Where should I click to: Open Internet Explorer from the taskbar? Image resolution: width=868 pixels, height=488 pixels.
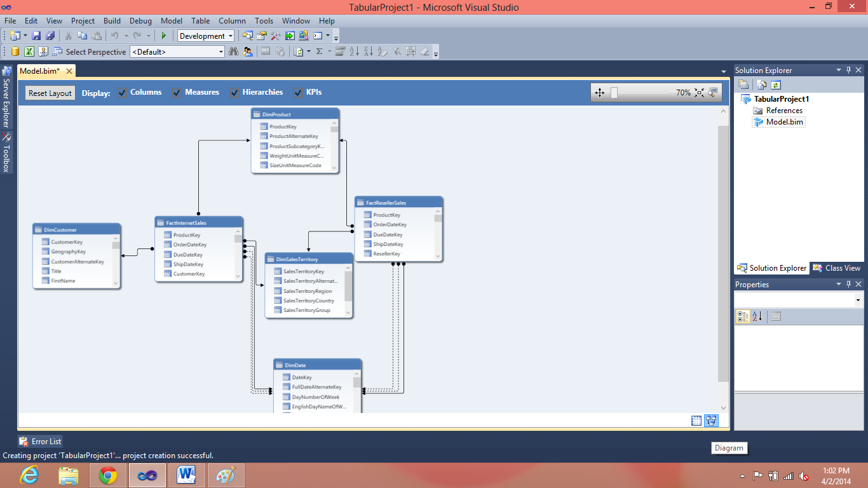click(x=29, y=475)
